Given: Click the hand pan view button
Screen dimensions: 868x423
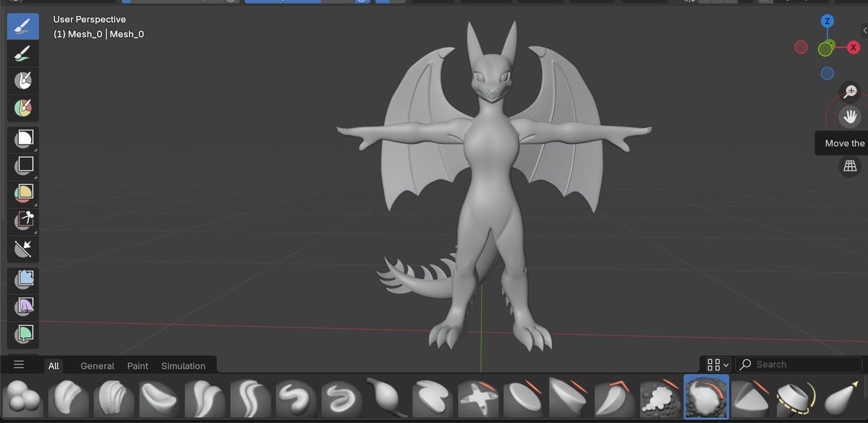Looking at the screenshot, I should tap(850, 116).
